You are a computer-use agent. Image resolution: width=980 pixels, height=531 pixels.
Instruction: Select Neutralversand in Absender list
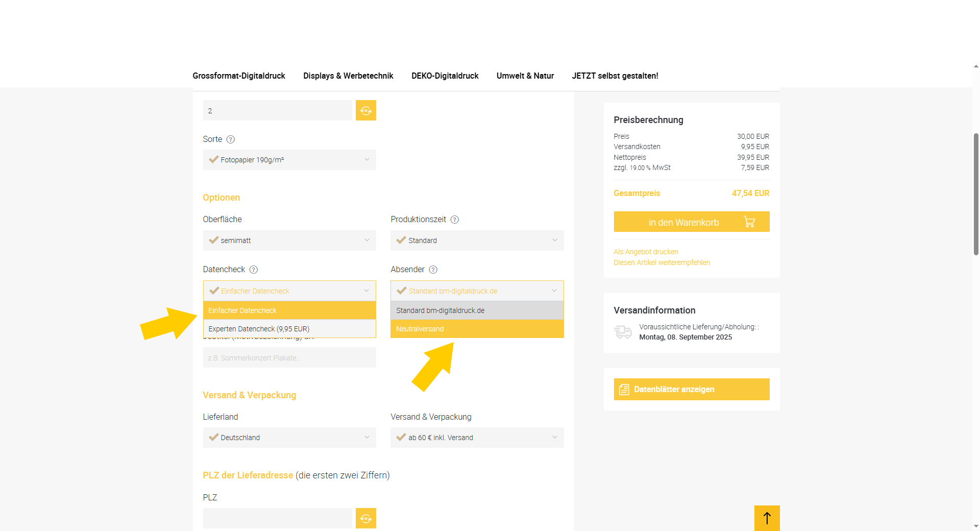click(477, 329)
